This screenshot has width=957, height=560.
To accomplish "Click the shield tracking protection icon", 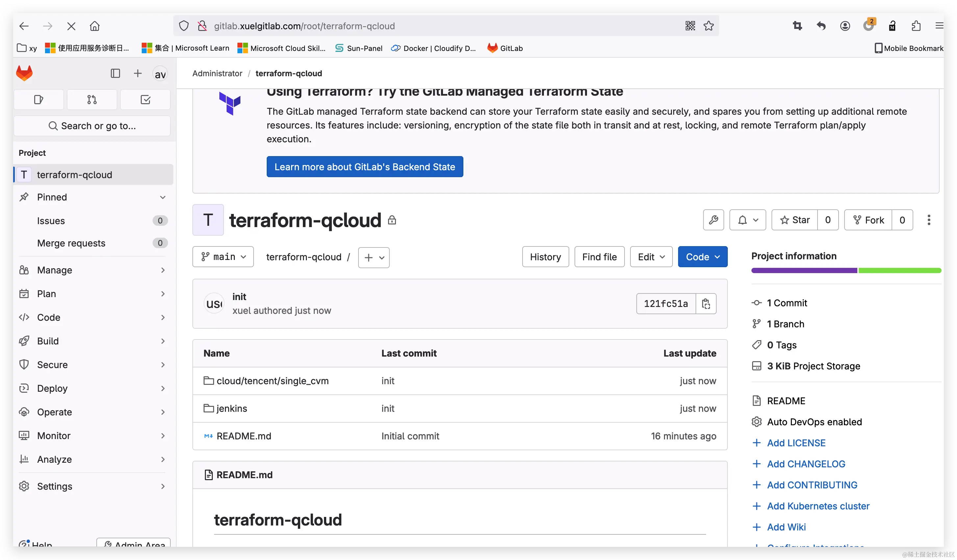I will pos(184,26).
